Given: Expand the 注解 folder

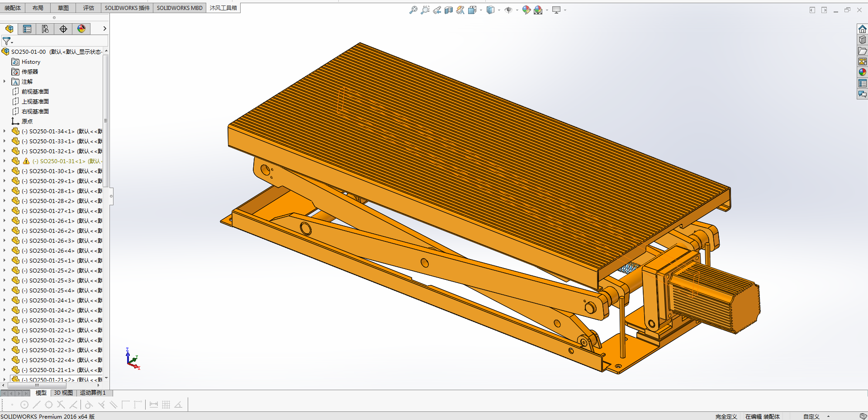Looking at the screenshot, I should tap(5, 81).
